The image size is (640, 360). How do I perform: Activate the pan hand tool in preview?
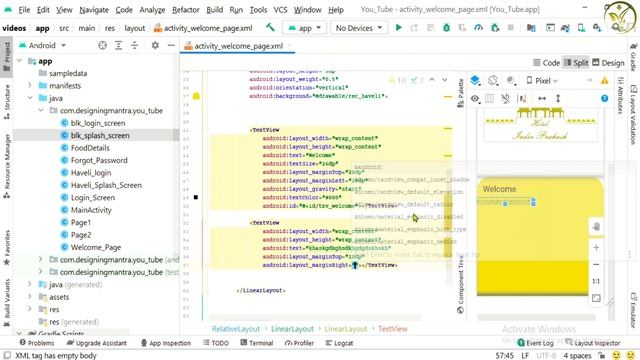596,227
